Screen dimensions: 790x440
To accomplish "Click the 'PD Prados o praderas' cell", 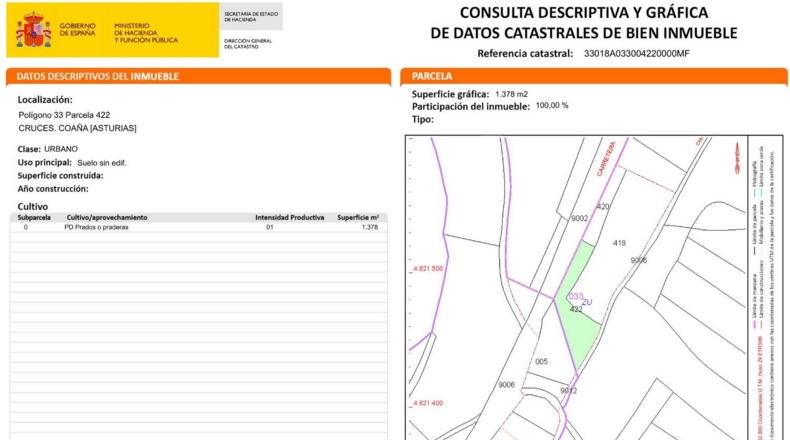I will [96, 227].
